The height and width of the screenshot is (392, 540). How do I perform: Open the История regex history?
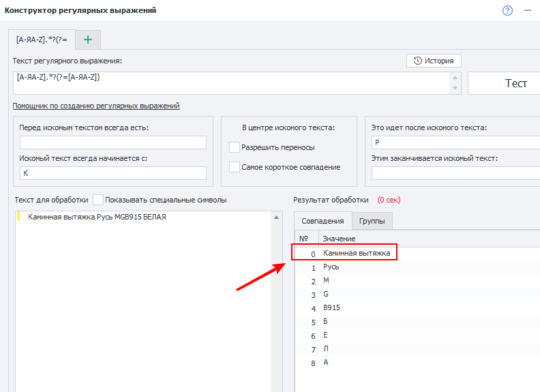[434, 61]
